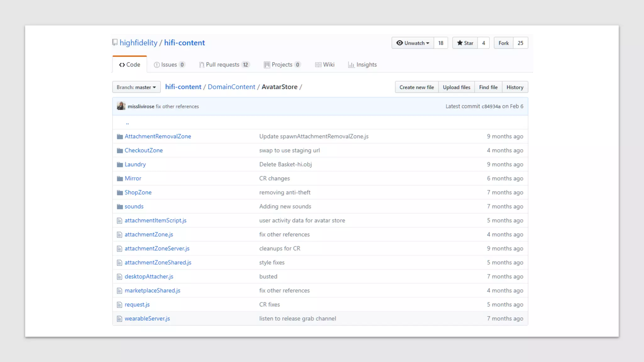The image size is (644, 362).
Task: Open the Branch: master selector
Action: point(136,87)
